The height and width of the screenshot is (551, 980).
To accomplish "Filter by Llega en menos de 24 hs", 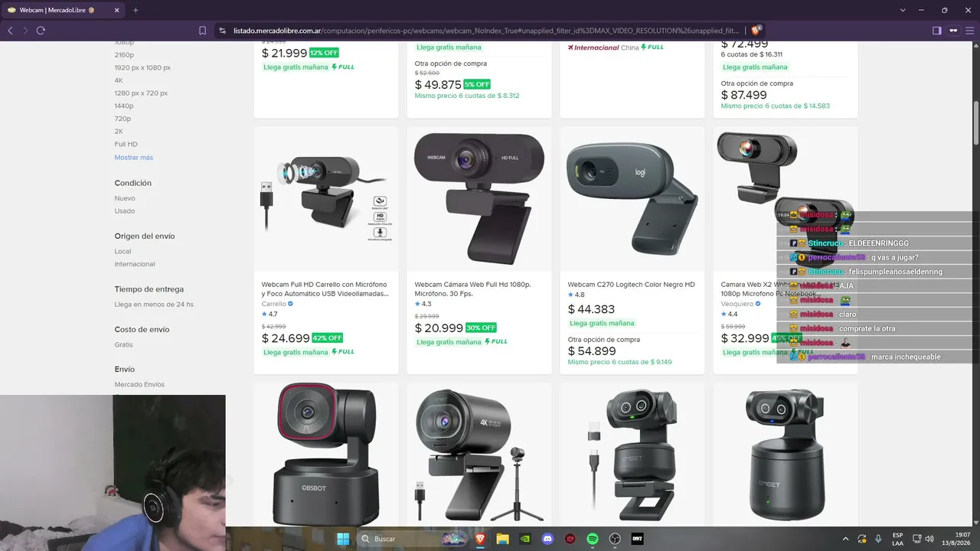I will pos(154,304).
